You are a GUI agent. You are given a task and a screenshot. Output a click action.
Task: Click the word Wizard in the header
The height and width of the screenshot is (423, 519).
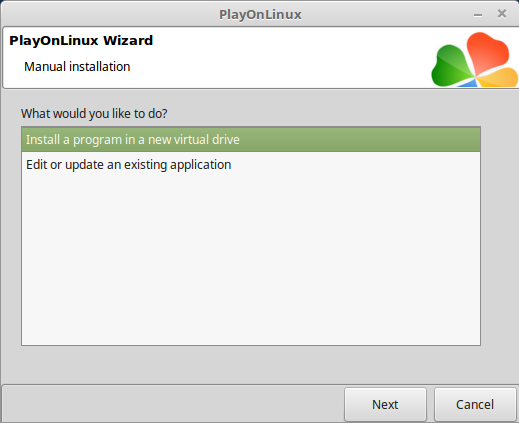[x=128, y=41]
